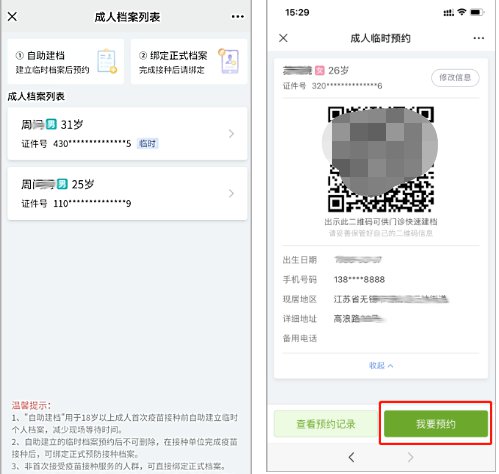Image resolution: width=499 pixels, height=474 pixels.
Task: Select the 绑定正式档案 card
Action: pos(189,62)
